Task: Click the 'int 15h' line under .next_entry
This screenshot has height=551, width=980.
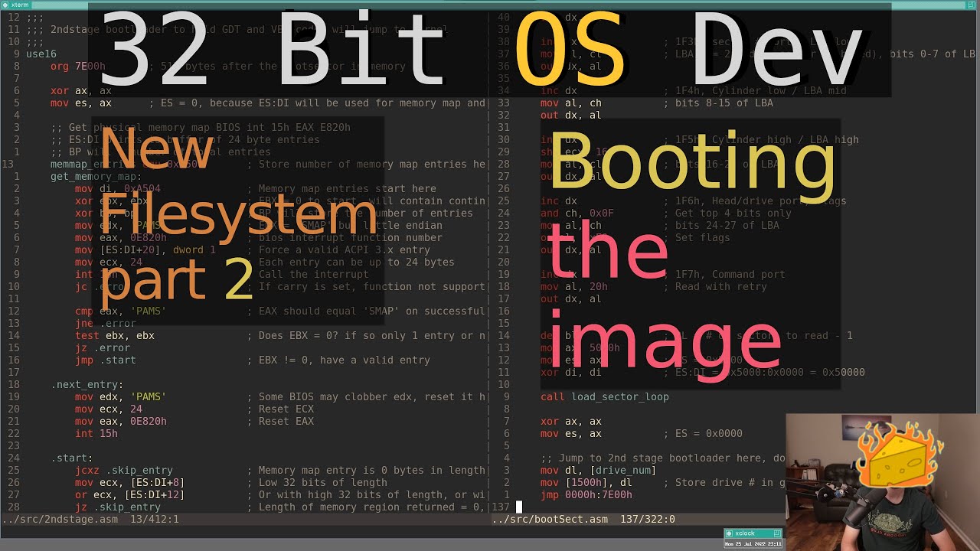Action: (96, 433)
